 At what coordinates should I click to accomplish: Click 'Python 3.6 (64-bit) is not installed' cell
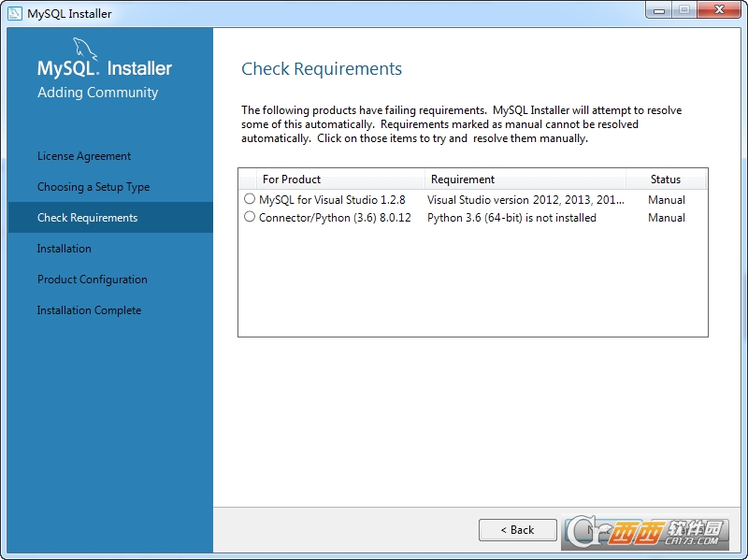pyautogui.click(x=511, y=218)
